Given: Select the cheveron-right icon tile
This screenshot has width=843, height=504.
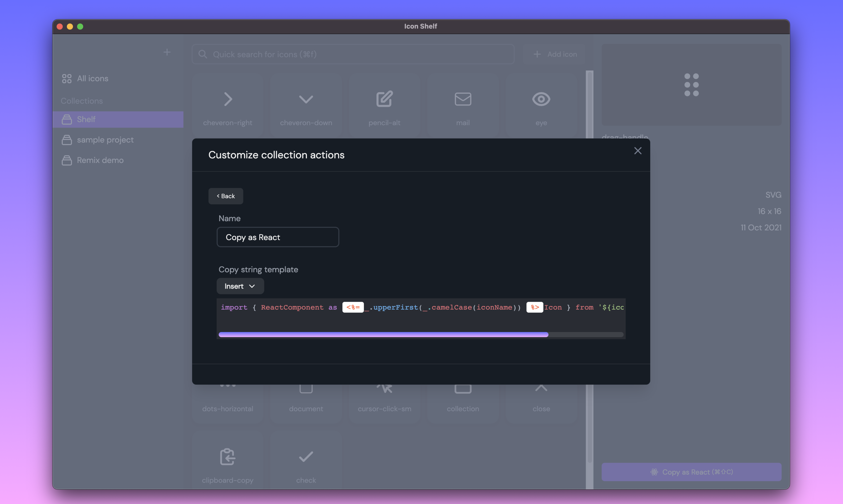Looking at the screenshot, I should (227, 105).
